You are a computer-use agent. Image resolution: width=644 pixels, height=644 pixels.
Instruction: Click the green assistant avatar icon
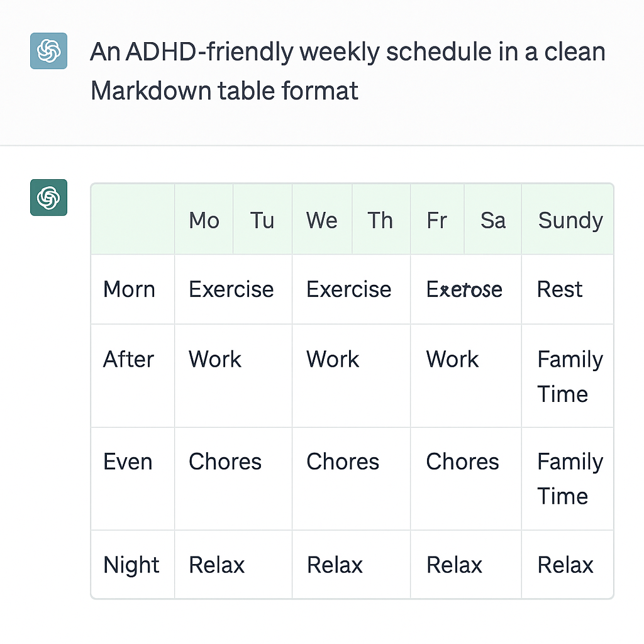(48, 197)
